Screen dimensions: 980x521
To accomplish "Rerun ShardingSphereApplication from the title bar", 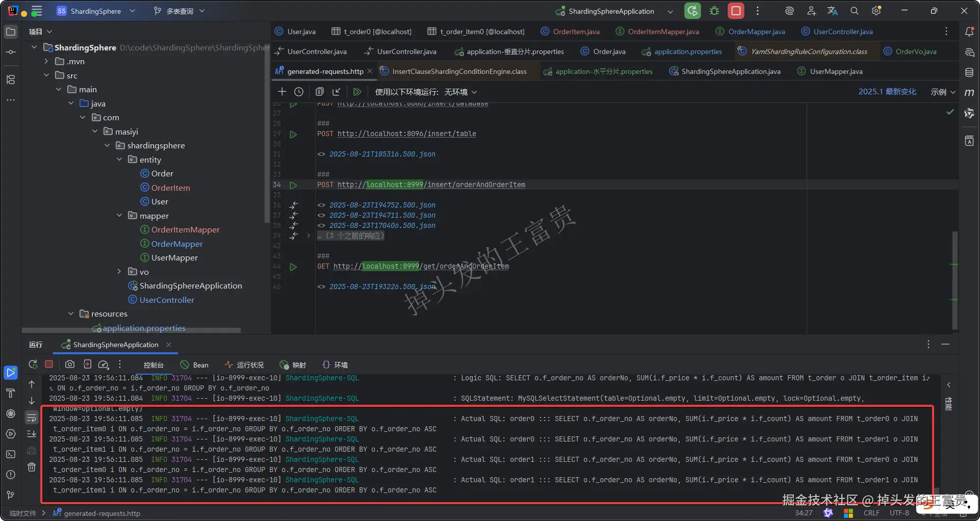I will point(692,11).
